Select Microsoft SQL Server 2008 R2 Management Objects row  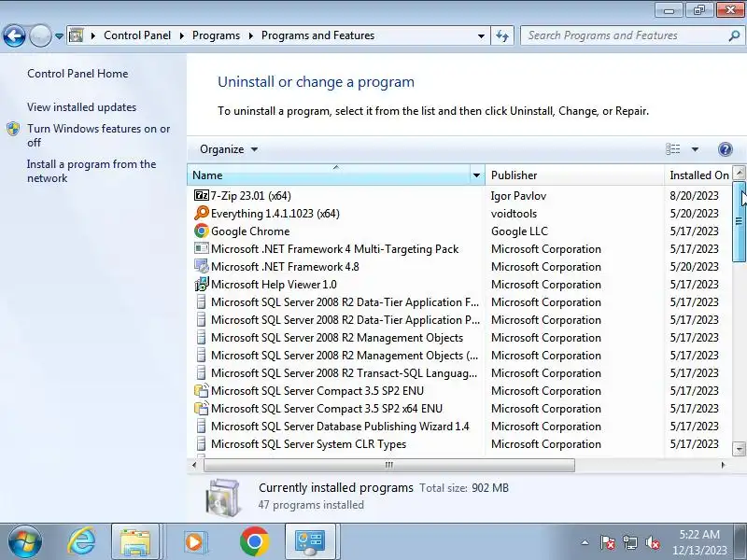click(x=459, y=338)
